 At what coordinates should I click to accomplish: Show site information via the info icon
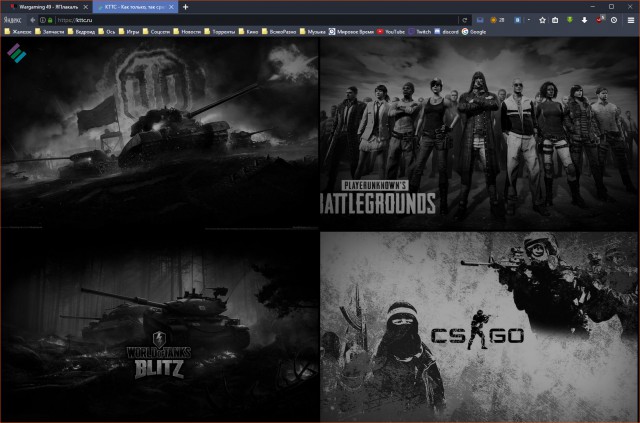(43, 20)
